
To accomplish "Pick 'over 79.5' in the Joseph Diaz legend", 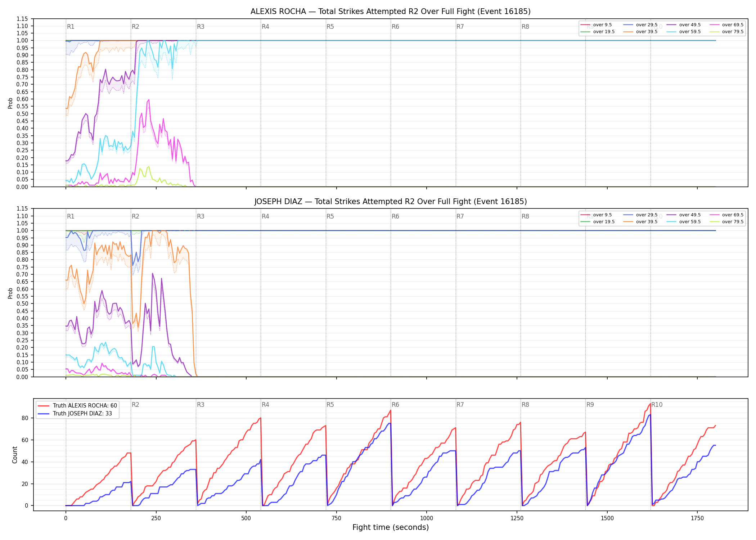I will (x=726, y=222).
